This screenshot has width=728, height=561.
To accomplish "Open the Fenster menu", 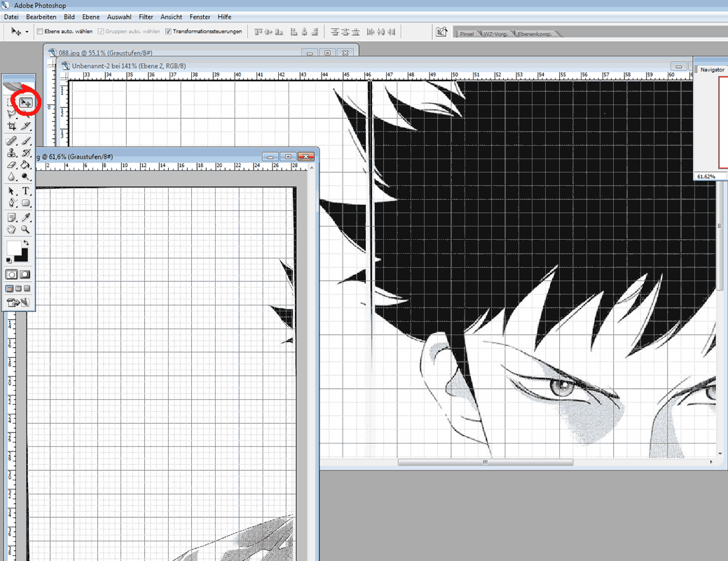I will 200,17.
